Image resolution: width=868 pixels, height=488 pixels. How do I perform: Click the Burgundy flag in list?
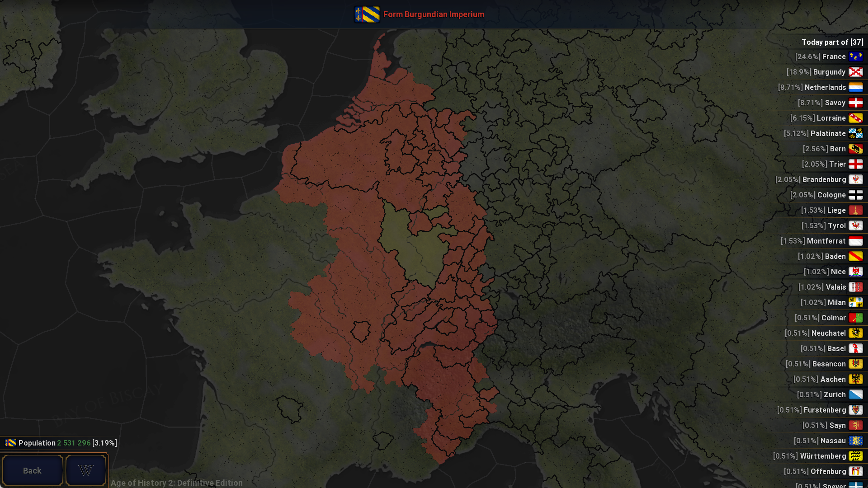tap(856, 72)
